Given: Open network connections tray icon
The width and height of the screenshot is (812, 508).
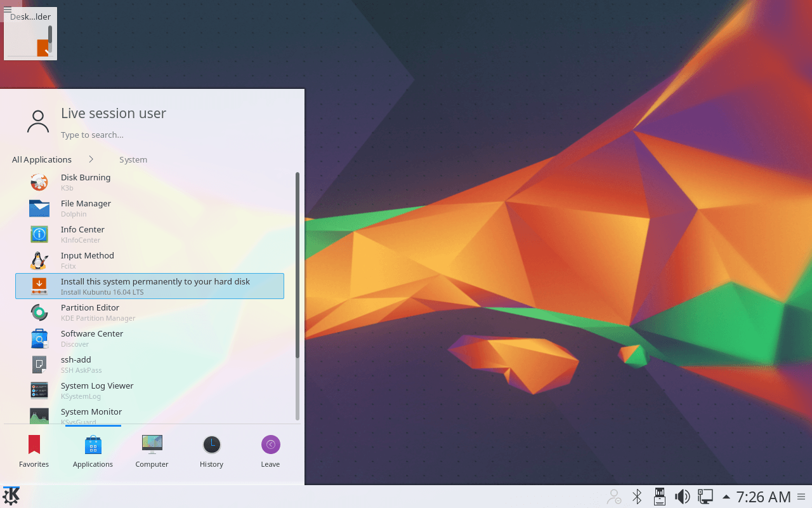Looking at the screenshot, I should coord(705,497).
